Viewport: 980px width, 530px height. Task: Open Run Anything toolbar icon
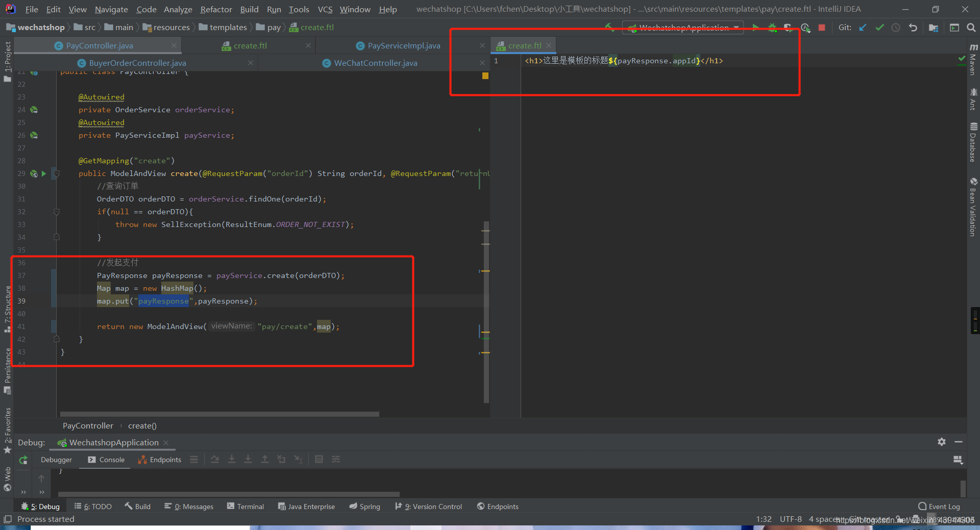click(954, 28)
